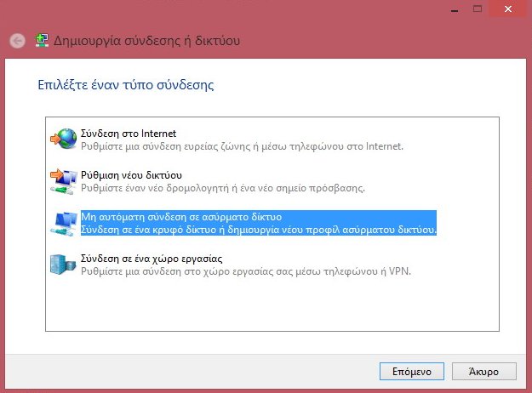
Task: Click the Επόμενο button
Action: point(411,371)
